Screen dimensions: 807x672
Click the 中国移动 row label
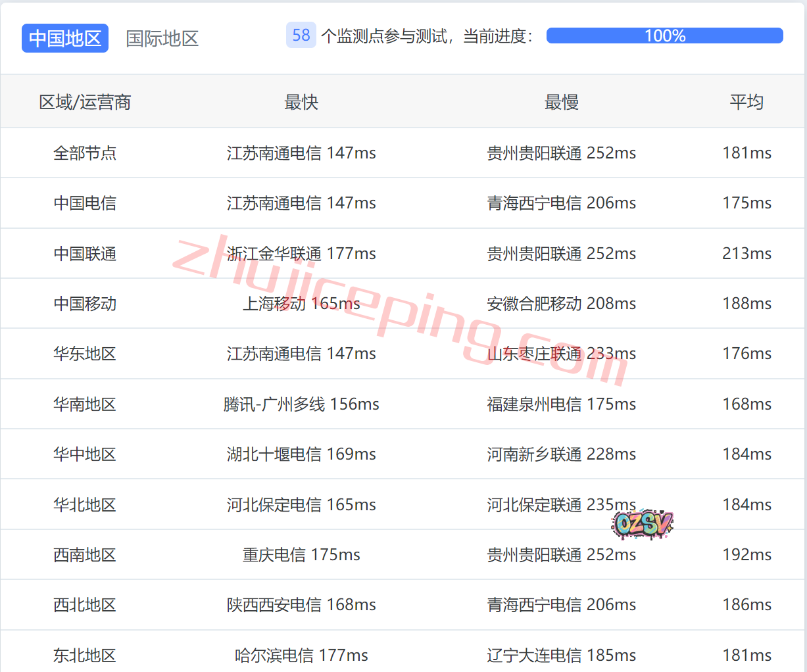[x=85, y=304]
